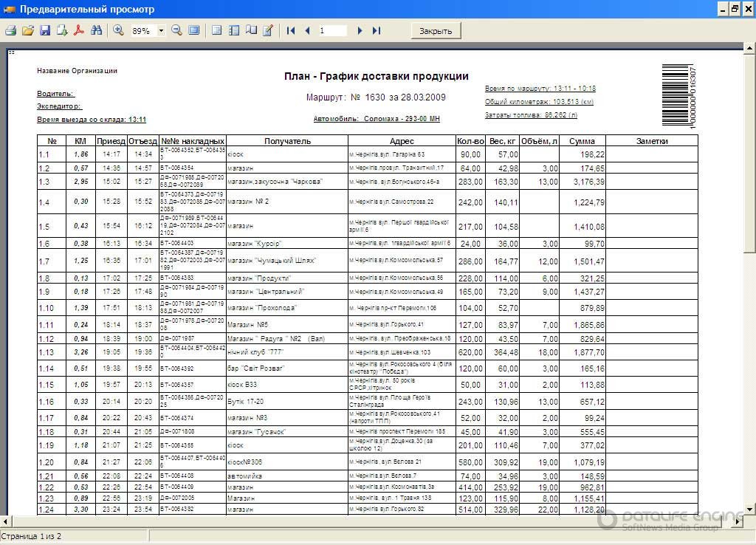This screenshot has width=756, height=545.
Task: Zoom out of the report preview
Action: pos(177,30)
